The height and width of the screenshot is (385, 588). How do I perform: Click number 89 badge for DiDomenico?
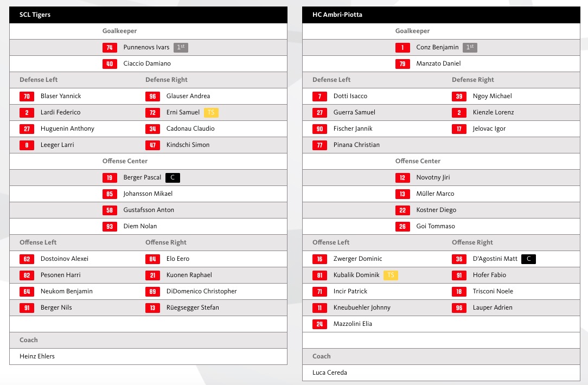click(152, 292)
